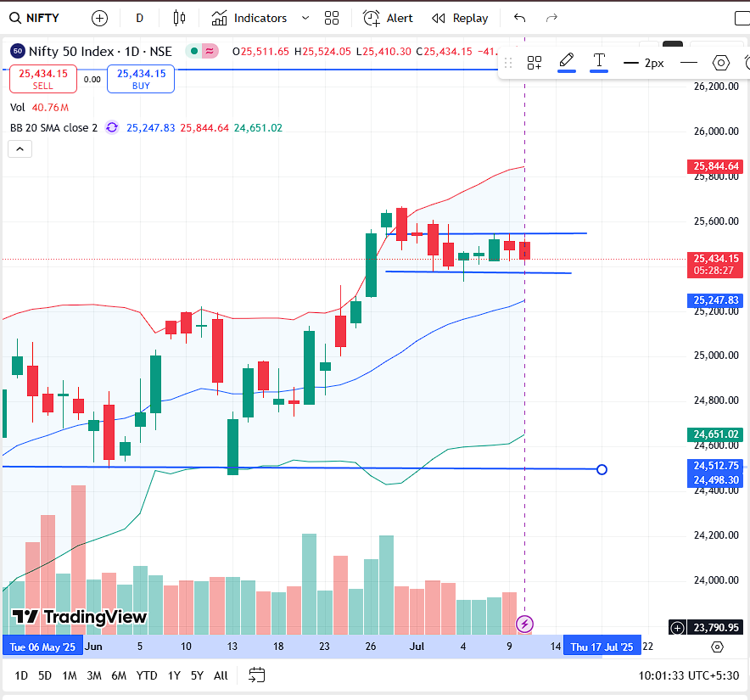Click the purple lightning event icon

[524, 624]
